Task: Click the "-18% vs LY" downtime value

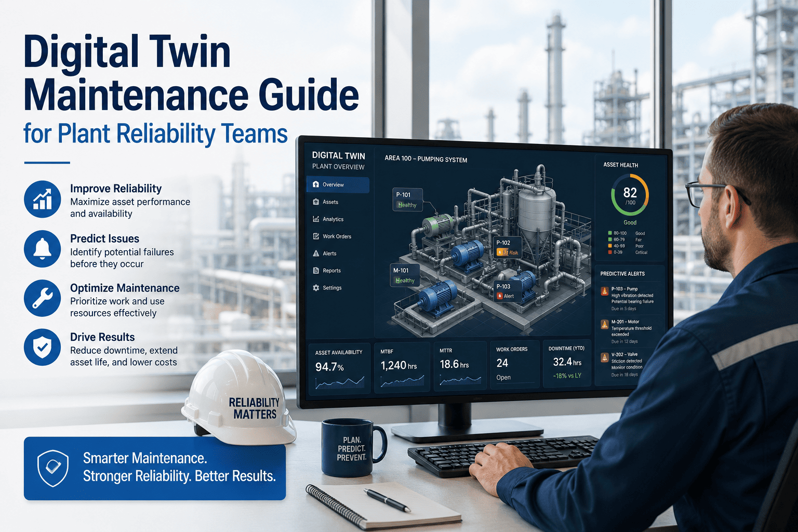Action: [x=567, y=376]
